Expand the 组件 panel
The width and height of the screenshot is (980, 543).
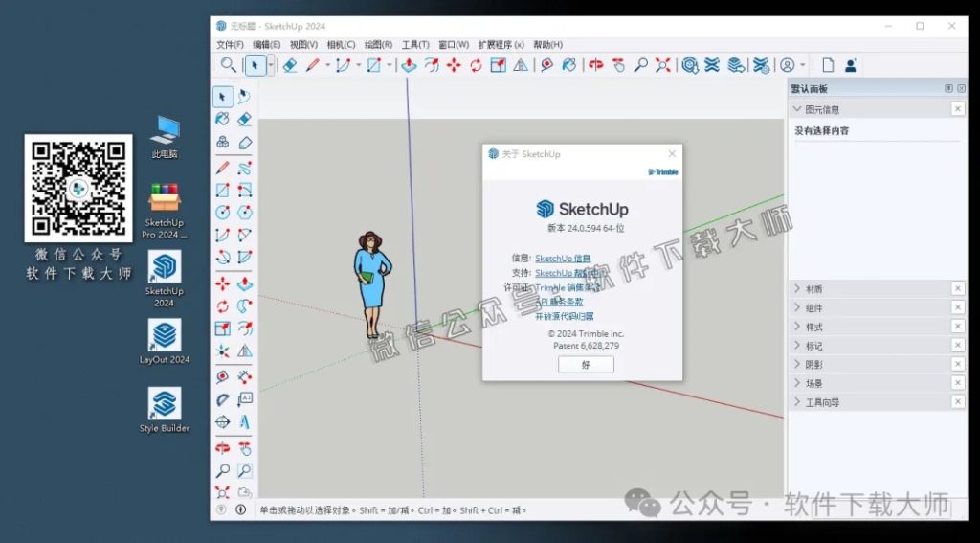(x=797, y=307)
